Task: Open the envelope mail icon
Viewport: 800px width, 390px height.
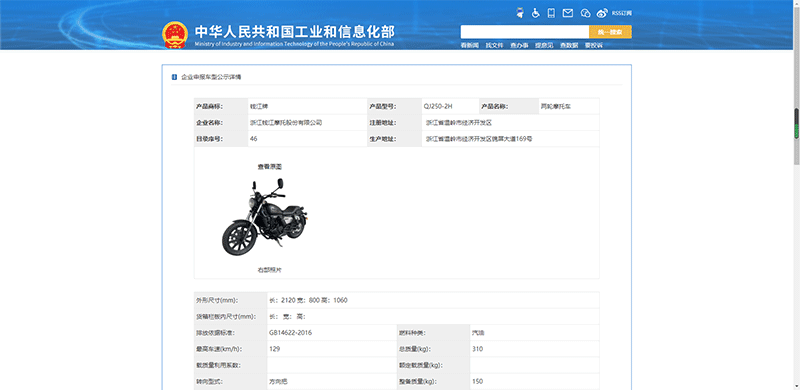Action: [568, 13]
